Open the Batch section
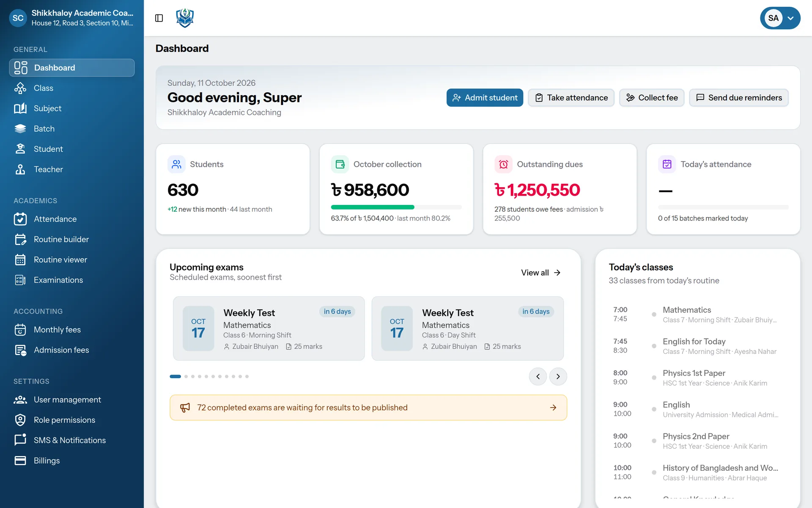The image size is (812, 508). point(72,129)
